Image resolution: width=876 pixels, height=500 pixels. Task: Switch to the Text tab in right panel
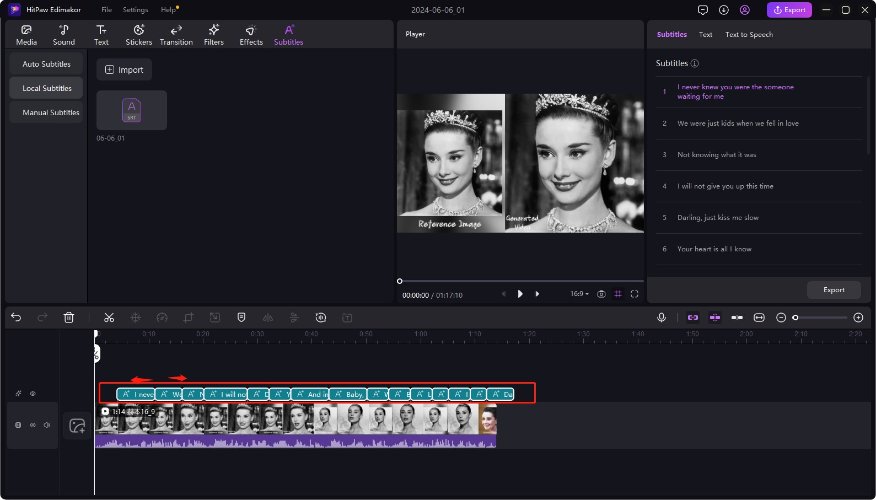706,35
